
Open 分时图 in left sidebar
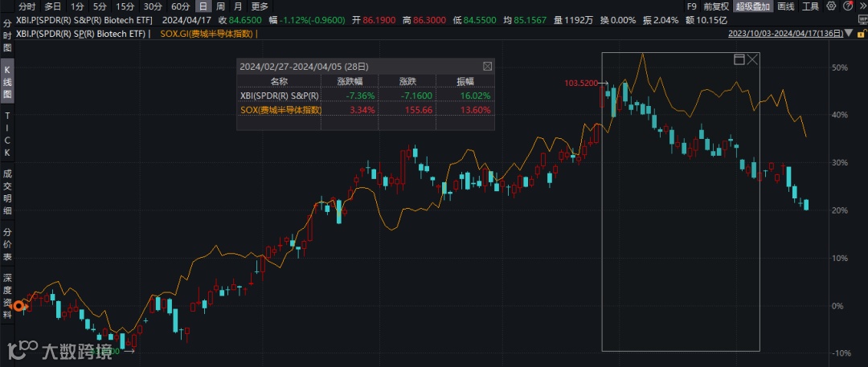tap(7, 35)
